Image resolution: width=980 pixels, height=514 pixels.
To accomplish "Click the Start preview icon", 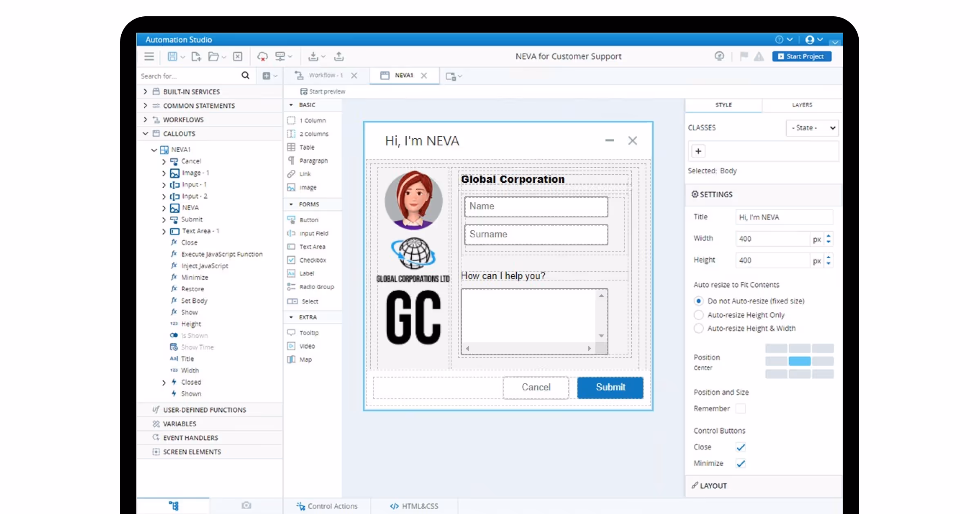I will coord(304,91).
